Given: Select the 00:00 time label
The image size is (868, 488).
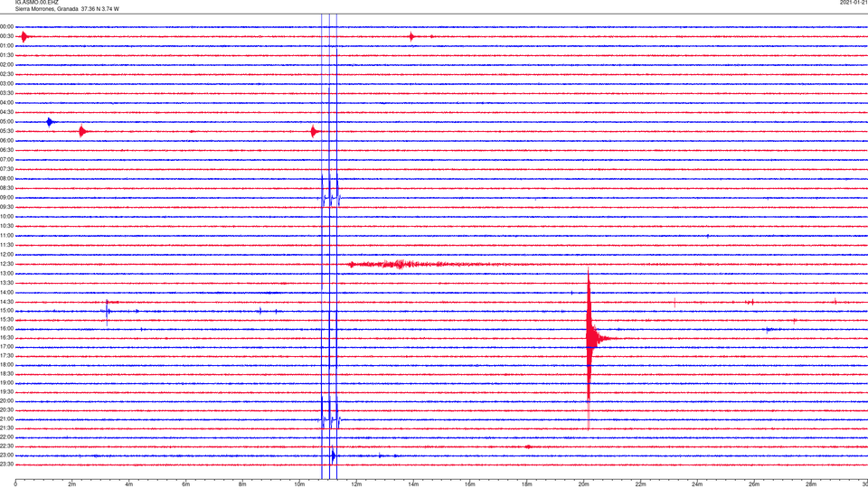Looking at the screenshot, I should (x=6, y=26).
